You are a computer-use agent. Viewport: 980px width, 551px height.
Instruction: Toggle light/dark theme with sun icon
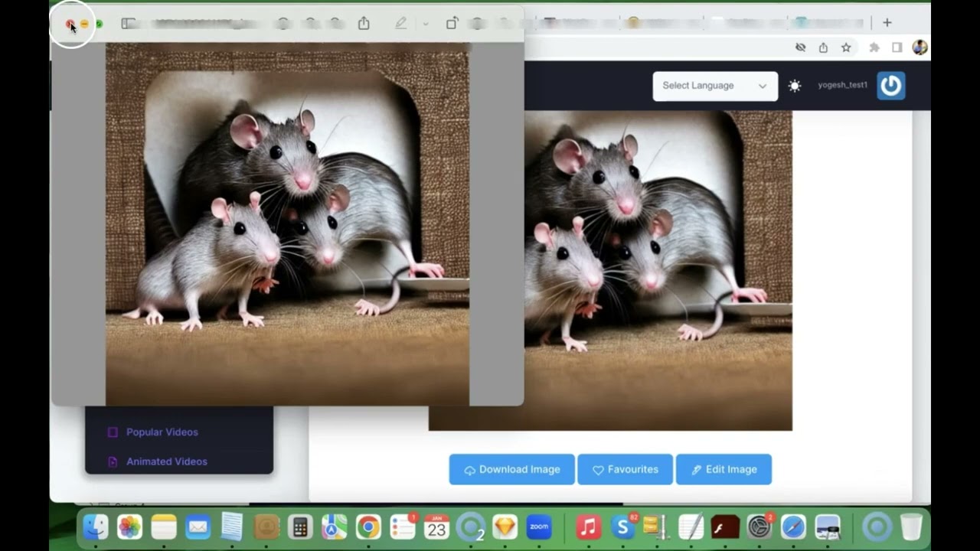pyautogui.click(x=795, y=86)
